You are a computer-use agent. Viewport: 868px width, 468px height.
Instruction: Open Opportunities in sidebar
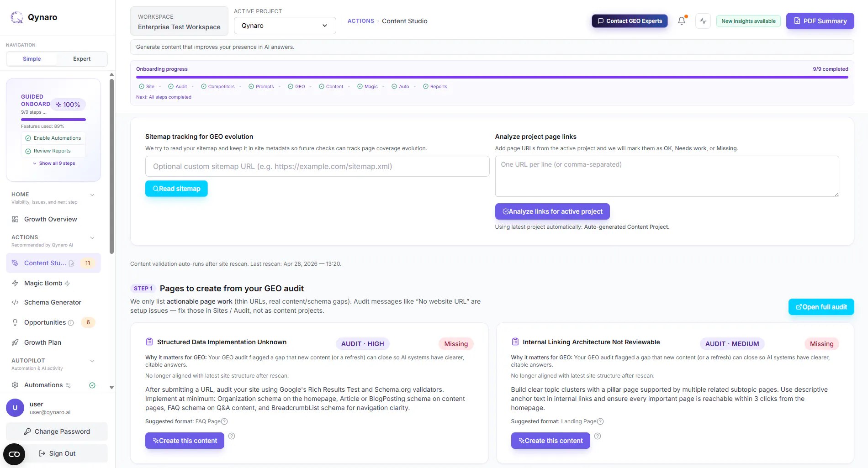tap(53, 322)
